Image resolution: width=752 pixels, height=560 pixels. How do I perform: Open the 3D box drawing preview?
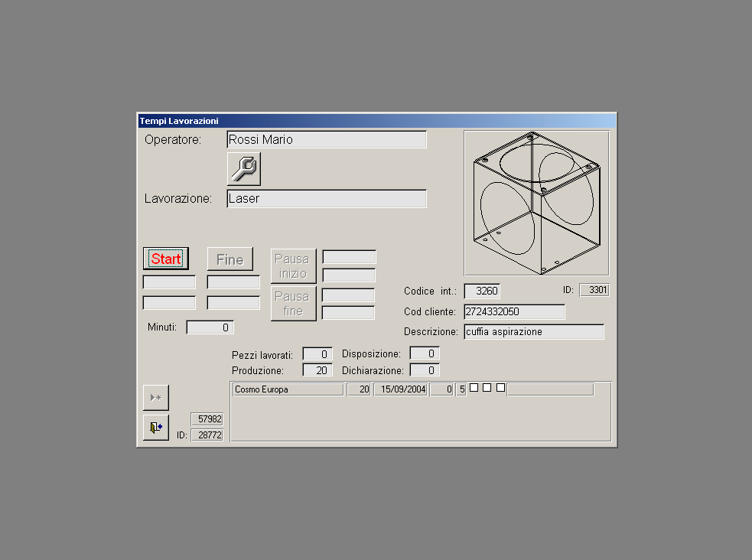(537, 203)
